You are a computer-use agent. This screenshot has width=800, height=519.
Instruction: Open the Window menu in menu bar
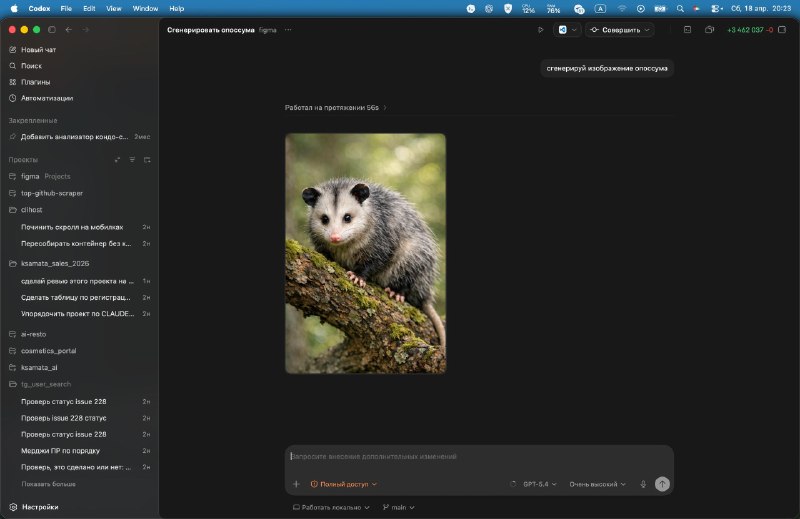pyautogui.click(x=145, y=8)
